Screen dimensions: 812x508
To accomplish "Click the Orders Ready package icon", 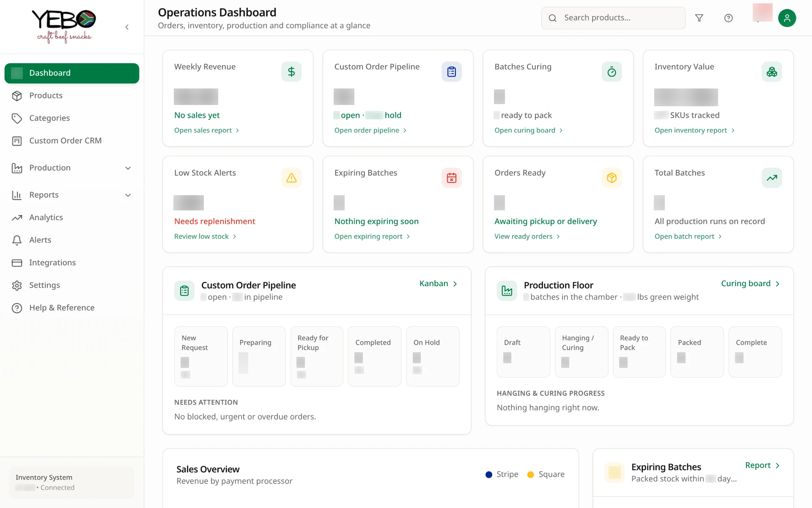I will [612, 178].
